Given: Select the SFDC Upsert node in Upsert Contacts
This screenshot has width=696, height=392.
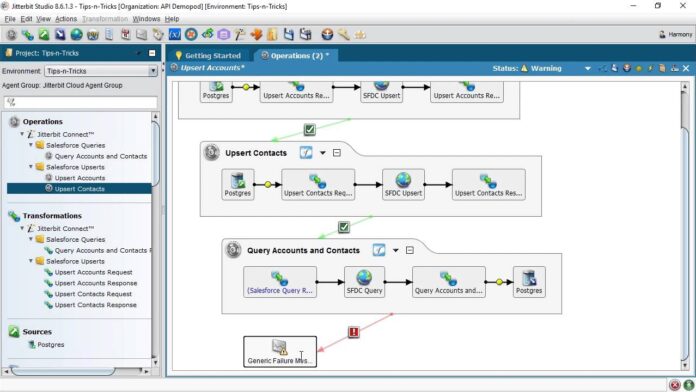Looking at the screenshot, I should pos(403,184).
